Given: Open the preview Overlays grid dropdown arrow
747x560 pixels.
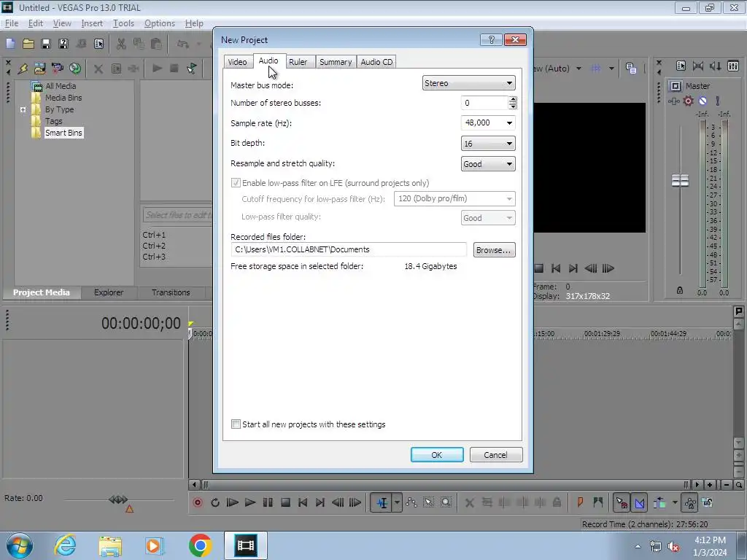Looking at the screenshot, I should click(x=611, y=69).
